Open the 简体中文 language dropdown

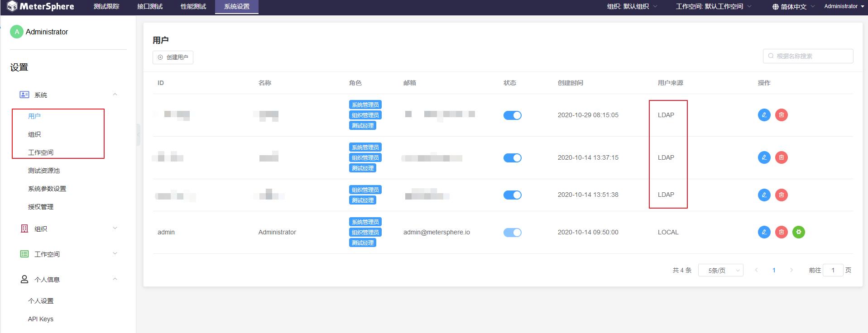point(793,7)
